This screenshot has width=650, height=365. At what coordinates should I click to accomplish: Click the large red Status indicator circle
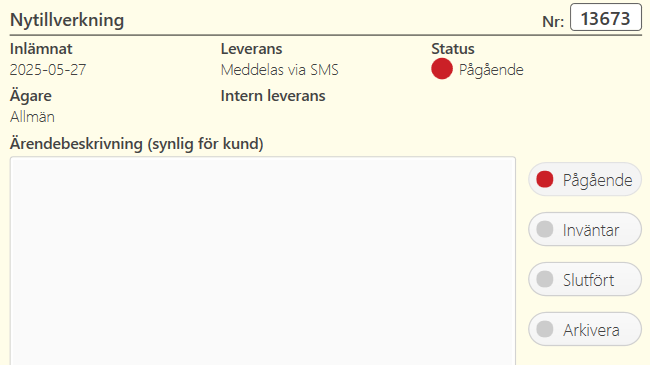point(442,68)
